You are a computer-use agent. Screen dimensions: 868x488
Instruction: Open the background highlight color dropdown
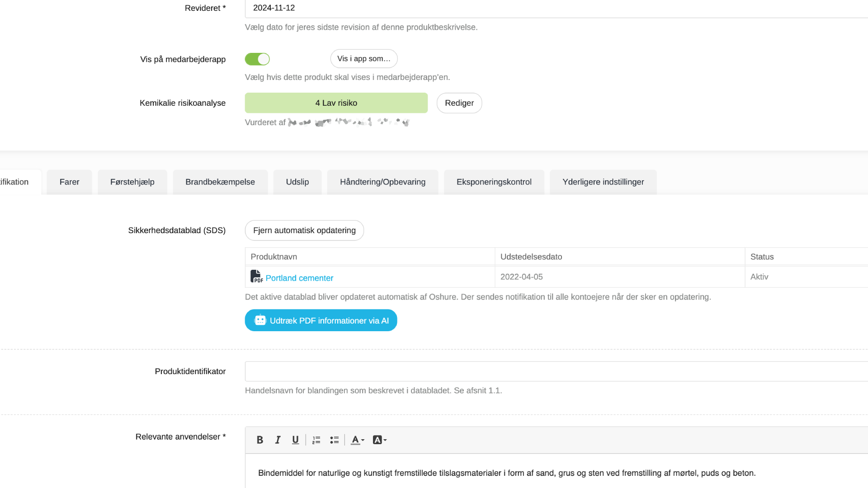point(379,440)
